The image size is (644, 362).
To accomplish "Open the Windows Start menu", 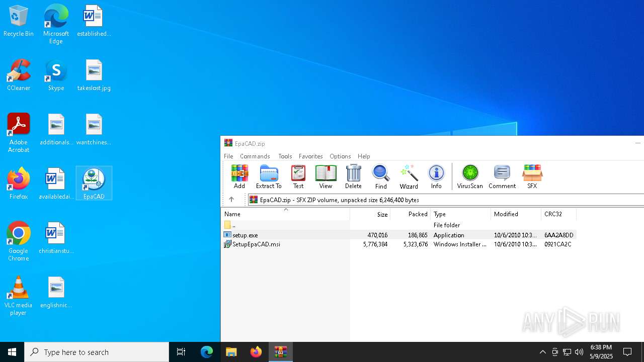I will point(12,352).
